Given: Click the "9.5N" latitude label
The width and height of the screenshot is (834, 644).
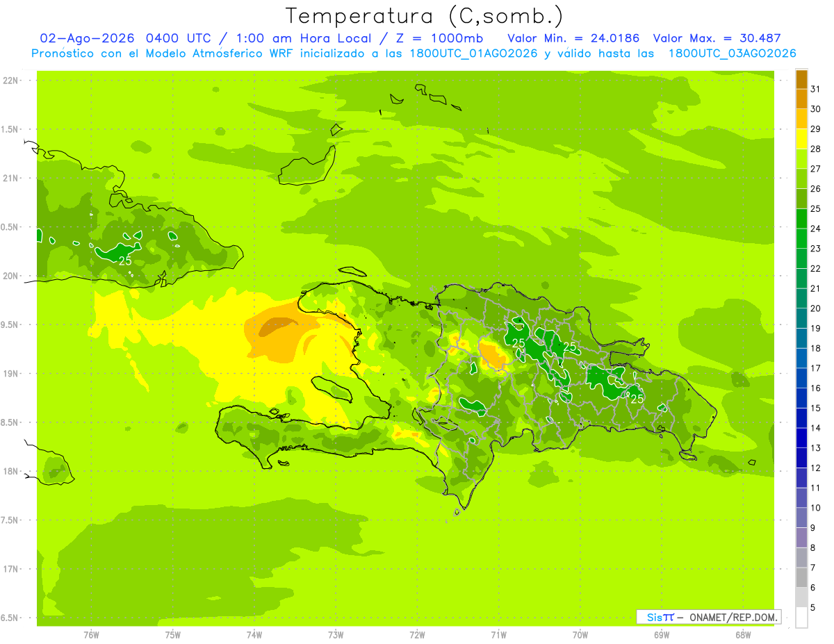Looking at the screenshot, I should (10, 325).
